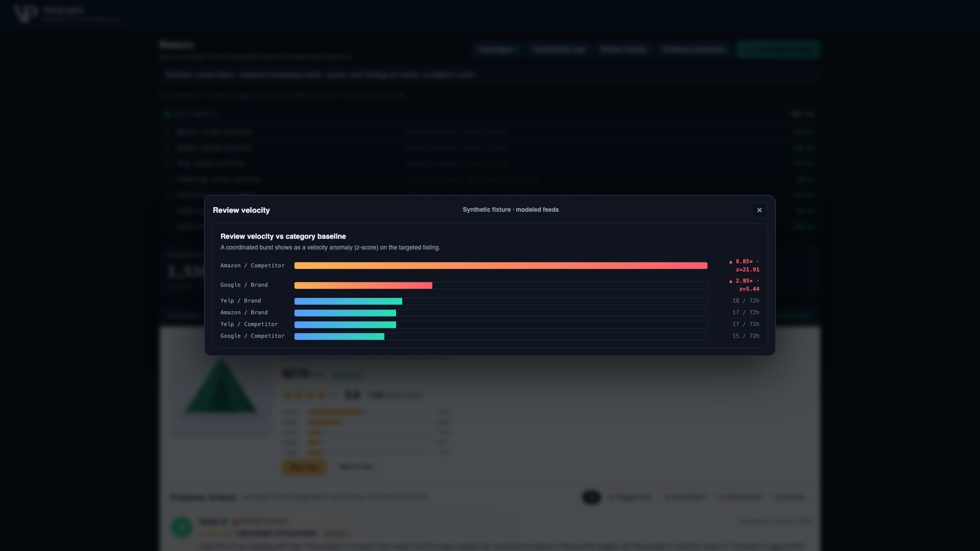The width and height of the screenshot is (980, 551).
Task: Select the Google / Competitor row label
Action: pyautogui.click(x=253, y=336)
